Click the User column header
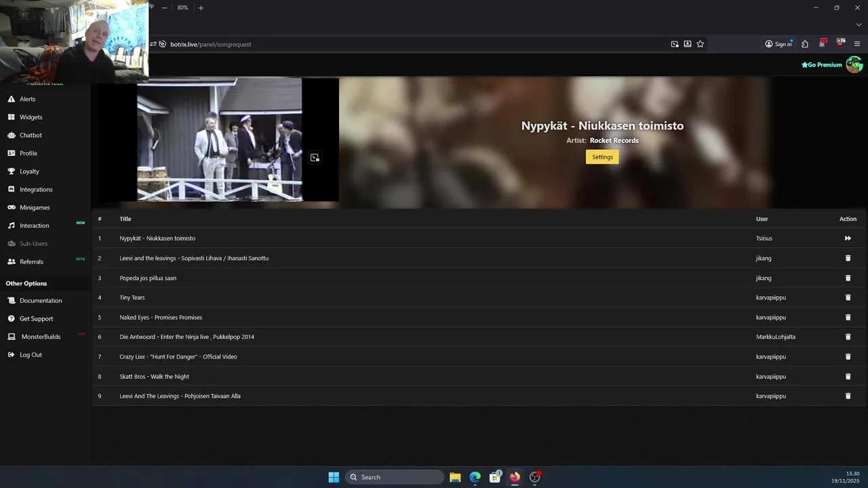Screen dimensions: 868x488 click(762, 219)
